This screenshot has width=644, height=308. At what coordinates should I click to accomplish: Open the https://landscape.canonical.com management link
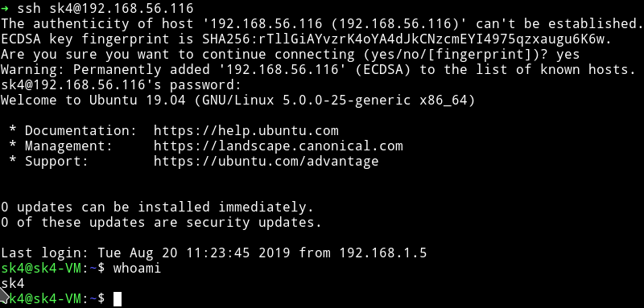[x=278, y=146]
